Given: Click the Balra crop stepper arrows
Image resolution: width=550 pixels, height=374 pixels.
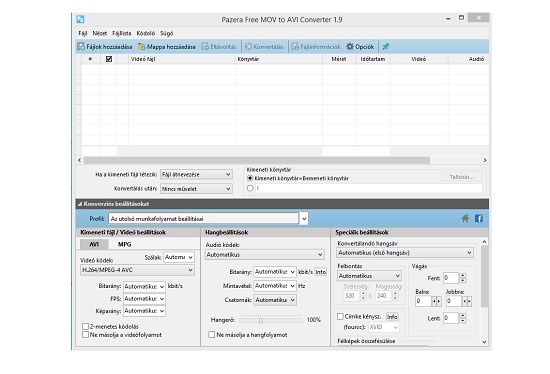Looking at the screenshot, I should coord(436,301).
